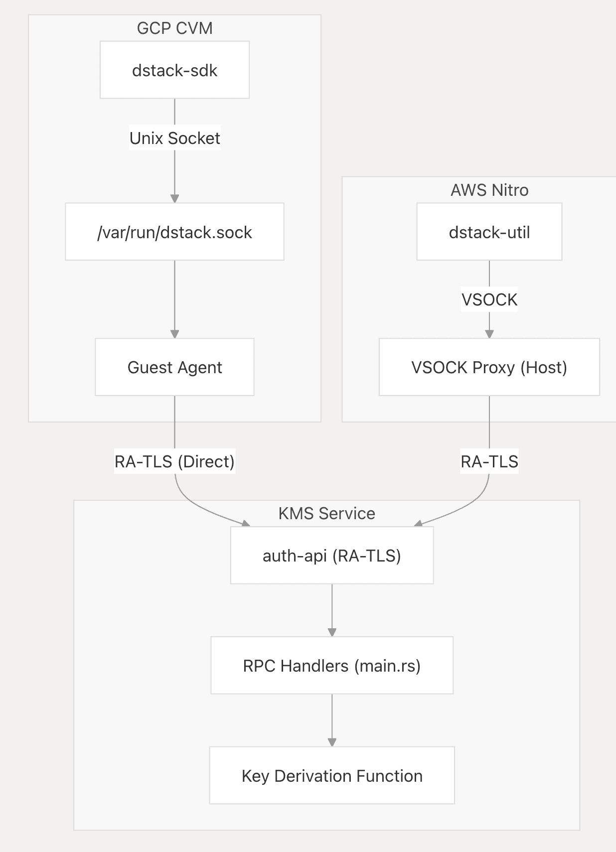Viewport: 616px width, 852px height.
Task: Select the KMS Service group title
Action: [326, 513]
